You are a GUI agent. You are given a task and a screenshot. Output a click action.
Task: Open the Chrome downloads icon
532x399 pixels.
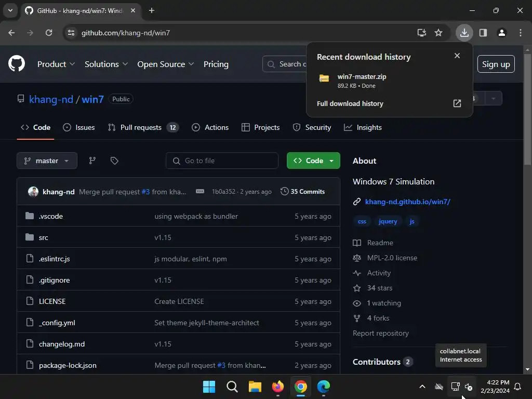pyautogui.click(x=464, y=33)
